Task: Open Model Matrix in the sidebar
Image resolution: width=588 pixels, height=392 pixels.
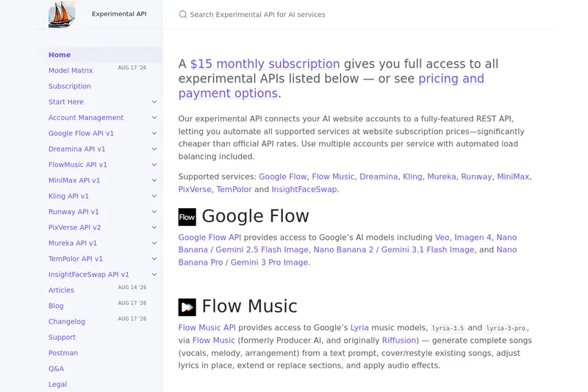Action: pyautogui.click(x=71, y=71)
